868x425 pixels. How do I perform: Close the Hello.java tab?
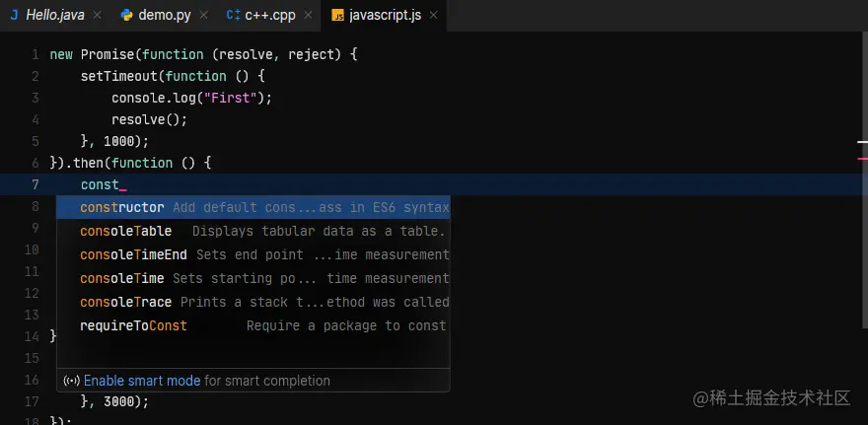97,15
